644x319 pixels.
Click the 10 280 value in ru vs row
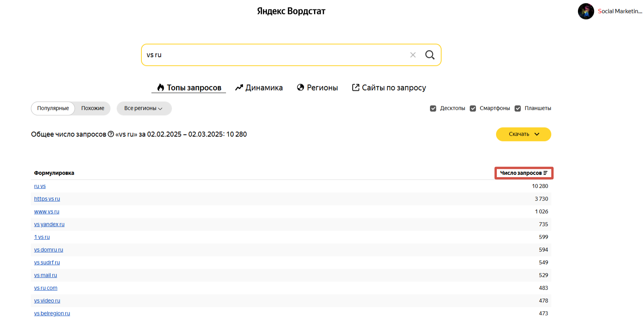540,186
